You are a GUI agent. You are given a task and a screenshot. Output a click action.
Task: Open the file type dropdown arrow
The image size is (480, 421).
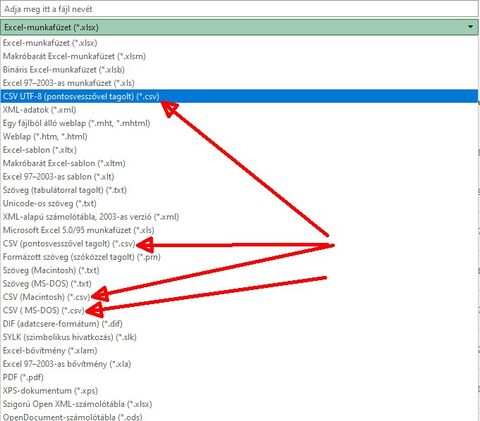(x=470, y=27)
